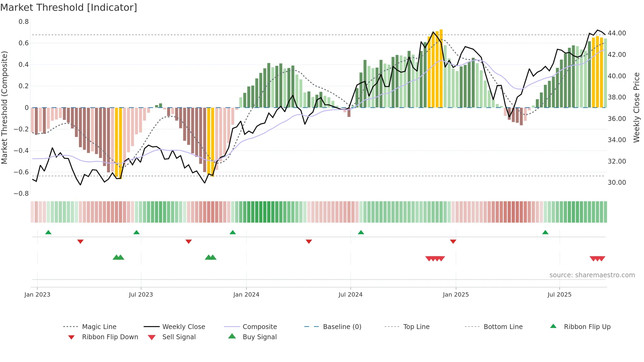Click the sharemaestro.com source link

592,275
